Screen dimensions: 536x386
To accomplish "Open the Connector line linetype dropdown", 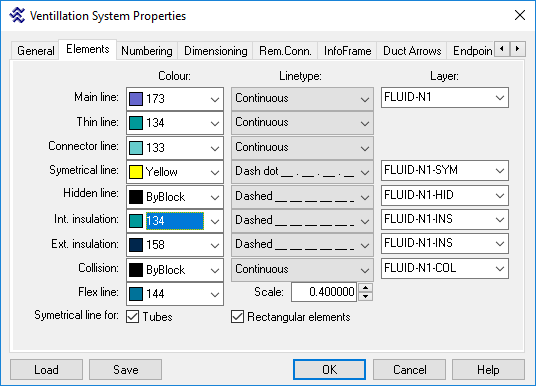I will [x=302, y=148].
